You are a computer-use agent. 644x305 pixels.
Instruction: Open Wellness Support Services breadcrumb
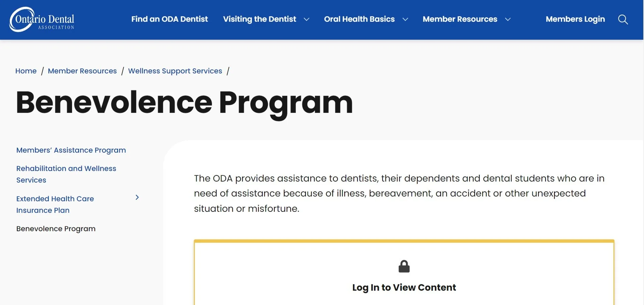pos(175,71)
